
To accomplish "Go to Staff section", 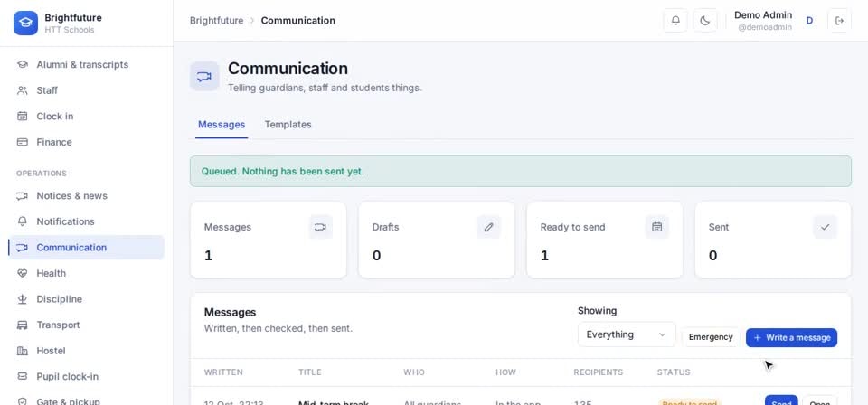I will pyautogui.click(x=87, y=90).
